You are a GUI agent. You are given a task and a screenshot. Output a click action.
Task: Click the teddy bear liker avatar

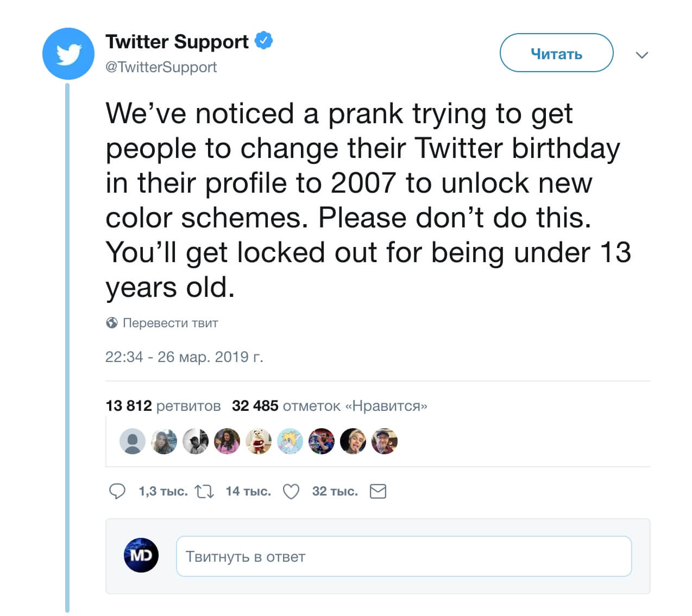tap(259, 441)
